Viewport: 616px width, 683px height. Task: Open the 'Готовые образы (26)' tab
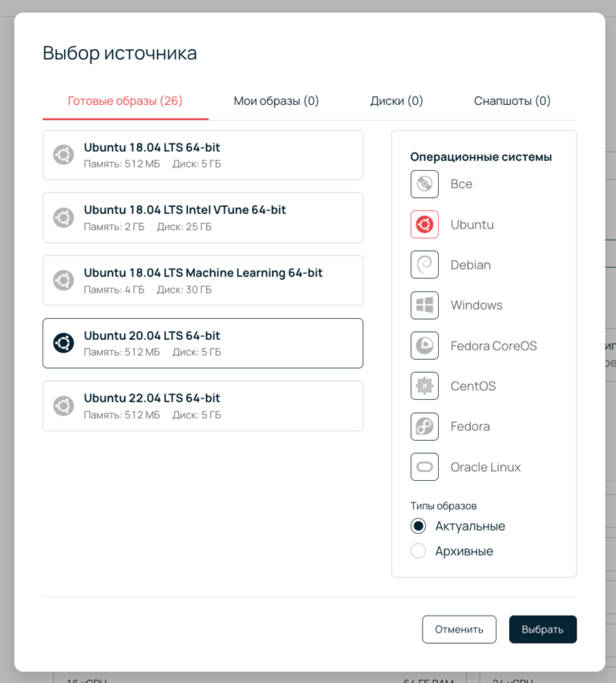[125, 101]
